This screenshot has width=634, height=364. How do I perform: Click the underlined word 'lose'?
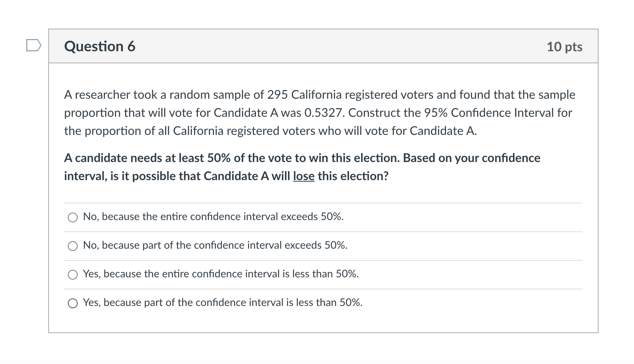pyautogui.click(x=304, y=176)
